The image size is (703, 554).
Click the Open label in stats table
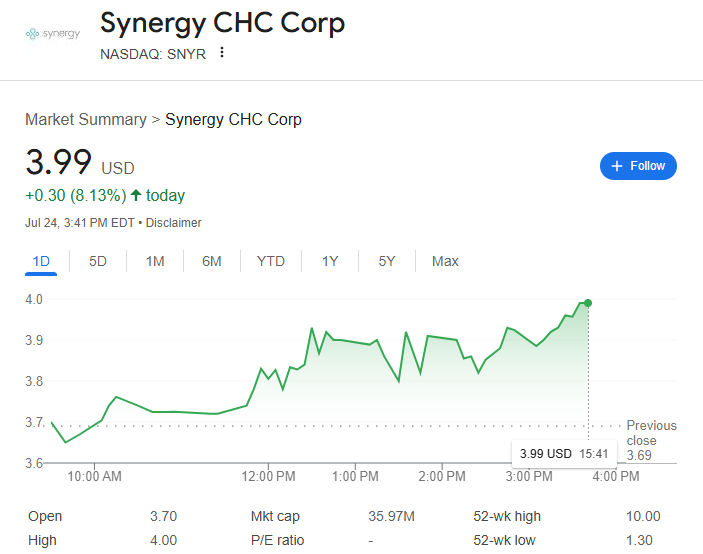point(45,516)
